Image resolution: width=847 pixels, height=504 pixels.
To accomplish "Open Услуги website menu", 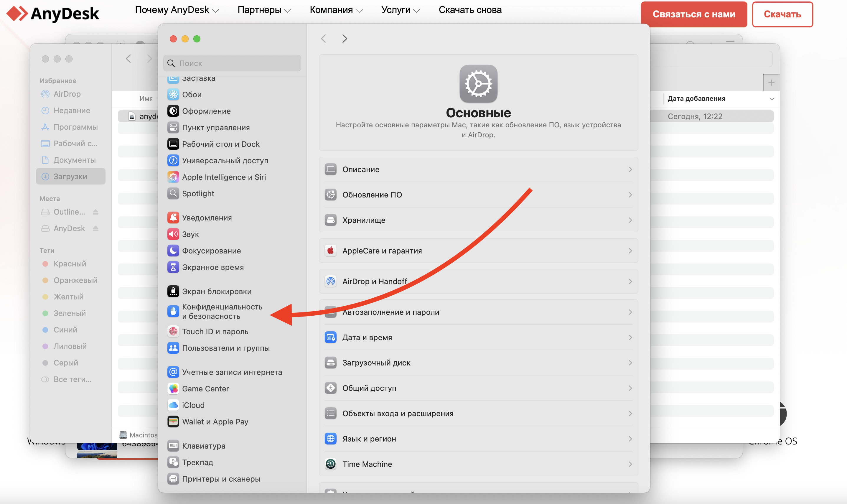I will point(401,10).
